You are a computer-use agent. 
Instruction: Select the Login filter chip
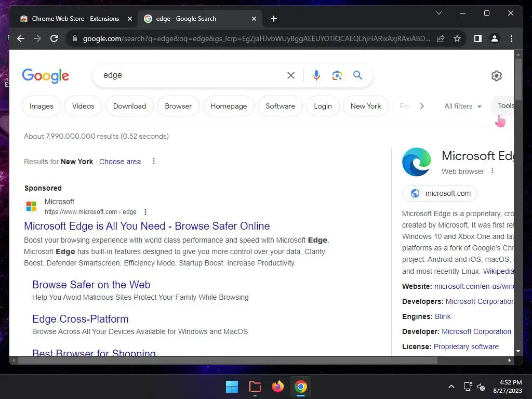click(323, 106)
